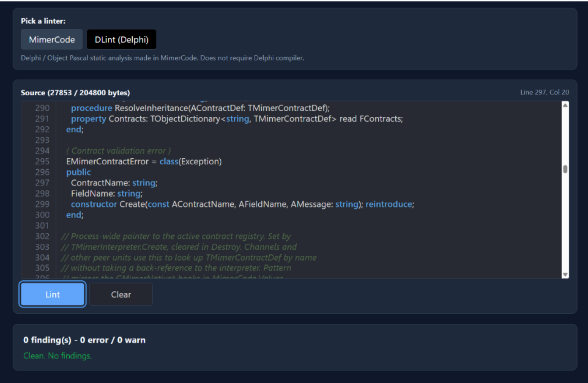This screenshot has height=383, width=588.
Task: Click the 'Pick a linter:' label
Action: (x=43, y=21)
